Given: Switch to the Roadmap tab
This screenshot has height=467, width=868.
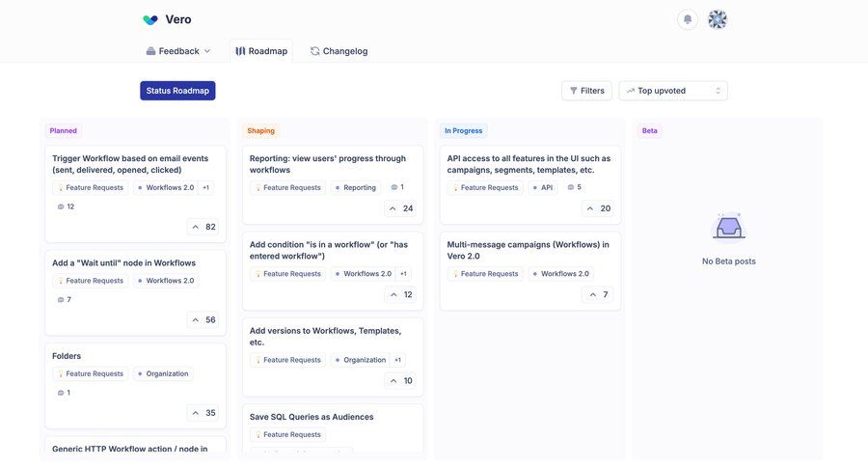Looking at the screenshot, I should pyautogui.click(x=261, y=51).
